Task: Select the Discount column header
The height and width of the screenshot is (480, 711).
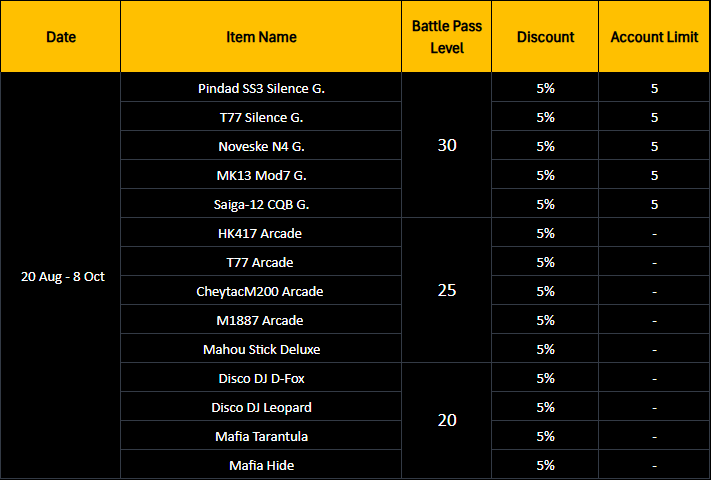Action: (x=545, y=37)
